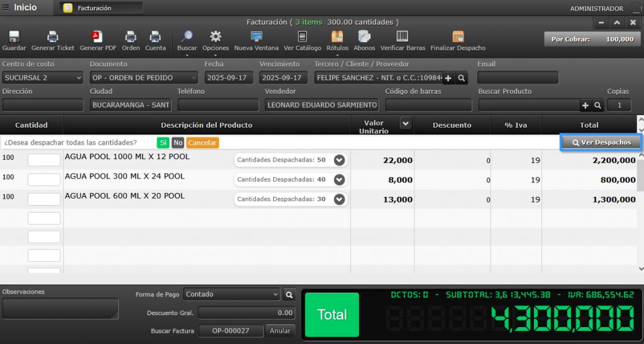Click the Ver Despachos button
Image resolution: width=644 pixels, height=344 pixels.
(x=601, y=143)
